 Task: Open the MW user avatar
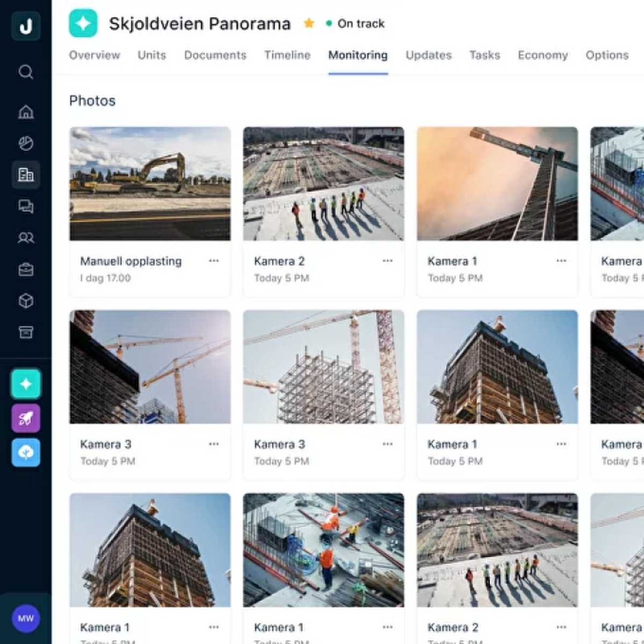pos(26,619)
